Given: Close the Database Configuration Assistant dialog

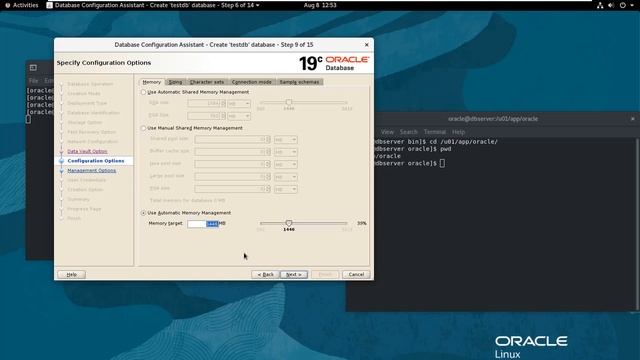Looking at the screenshot, I should point(367,44).
